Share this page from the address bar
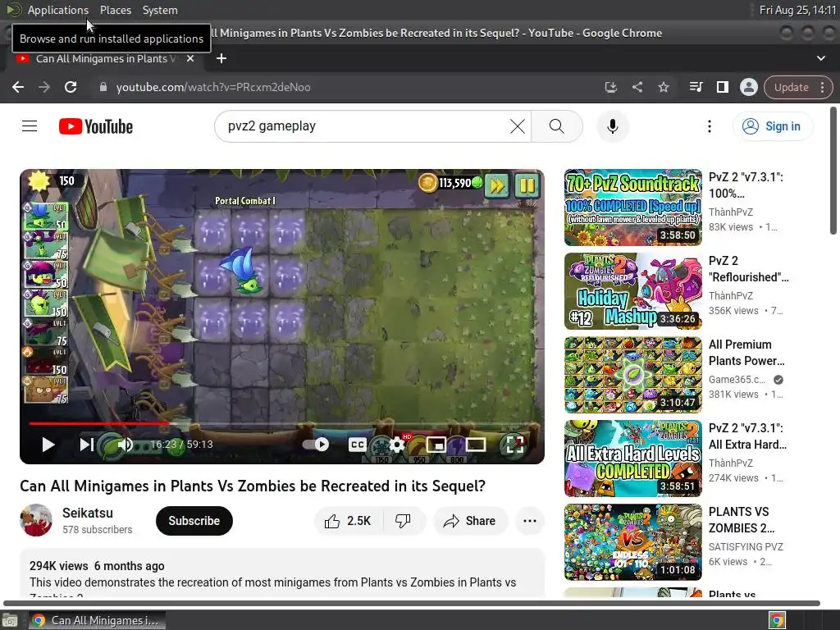This screenshot has height=630, width=840. [637, 87]
